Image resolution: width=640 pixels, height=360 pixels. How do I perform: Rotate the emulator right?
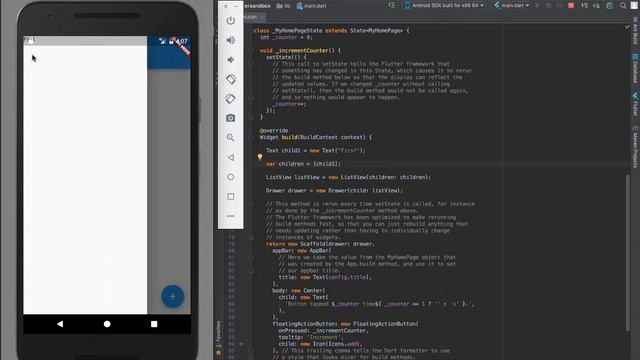(x=231, y=99)
